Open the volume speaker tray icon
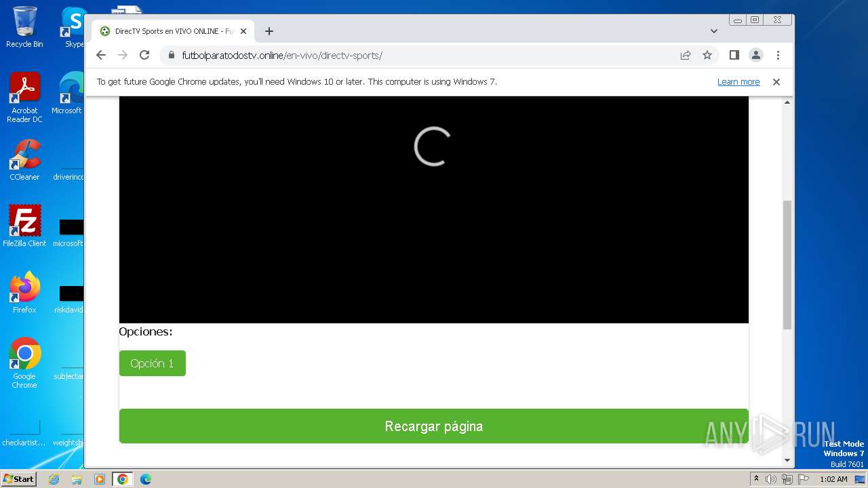 [771, 479]
